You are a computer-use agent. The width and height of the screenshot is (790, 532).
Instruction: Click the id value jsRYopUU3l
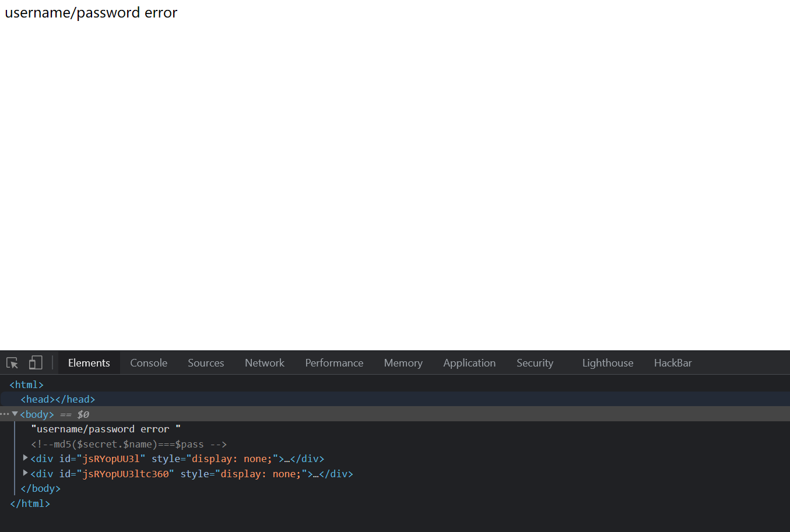[x=111, y=459]
